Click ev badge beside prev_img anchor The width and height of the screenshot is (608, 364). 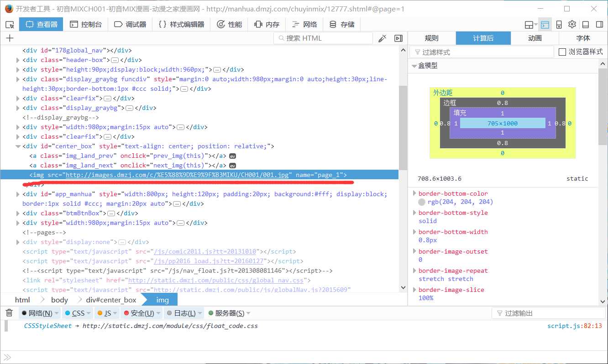click(x=232, y=156)
